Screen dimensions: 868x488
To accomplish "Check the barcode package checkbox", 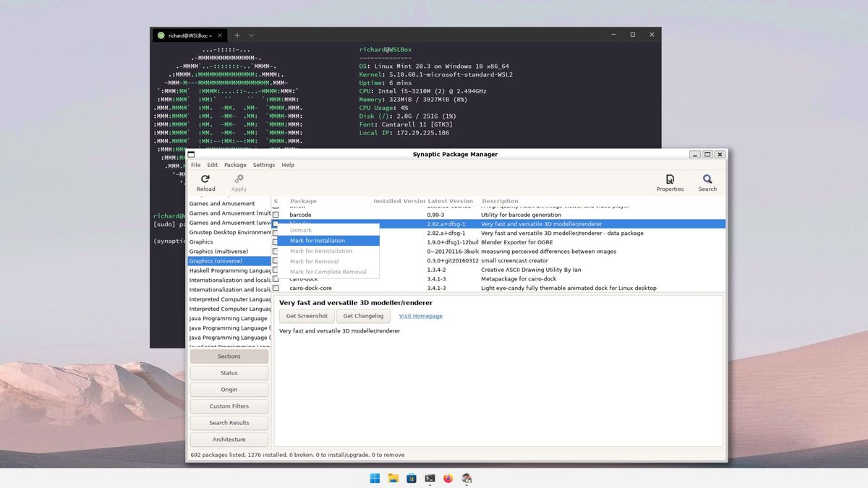I will tap(276, 214).
